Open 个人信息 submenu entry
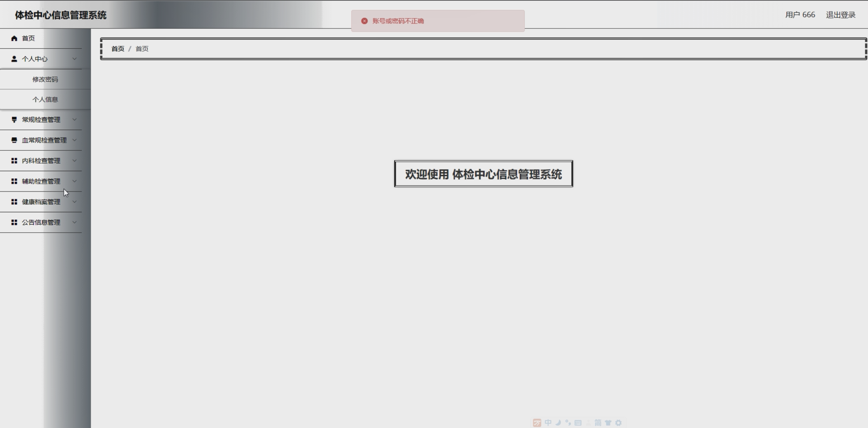Screen dimensions: 868x428 (45, 100)
